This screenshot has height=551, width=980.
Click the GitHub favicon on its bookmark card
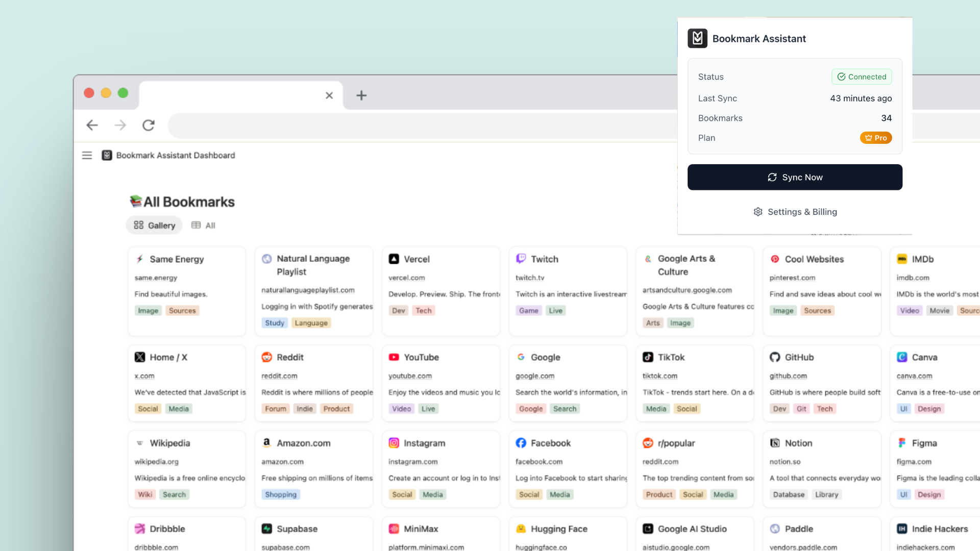775,357
